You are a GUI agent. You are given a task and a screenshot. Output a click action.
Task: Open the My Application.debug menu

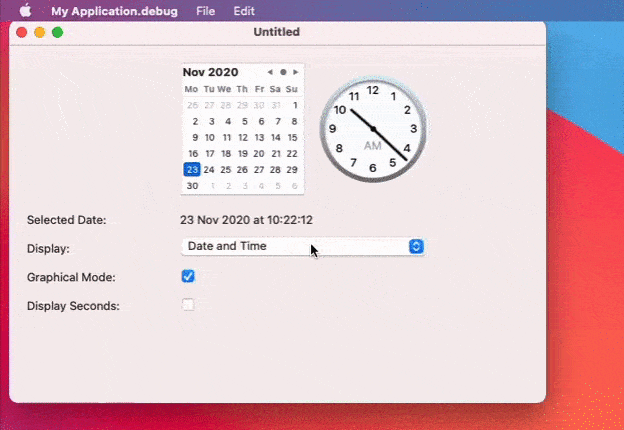coord(114,11)
